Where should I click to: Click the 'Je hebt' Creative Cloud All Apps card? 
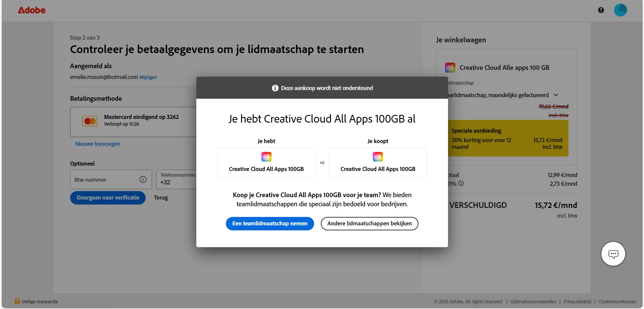[x=266, y=162]
